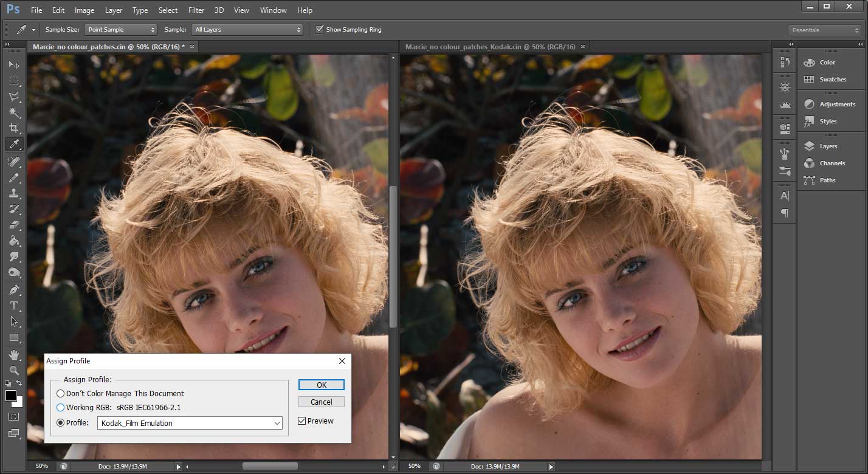The height and width of the screenshot is (474, 868).
Task: Select the Pen tool
Action: click(x=14, y=290)
